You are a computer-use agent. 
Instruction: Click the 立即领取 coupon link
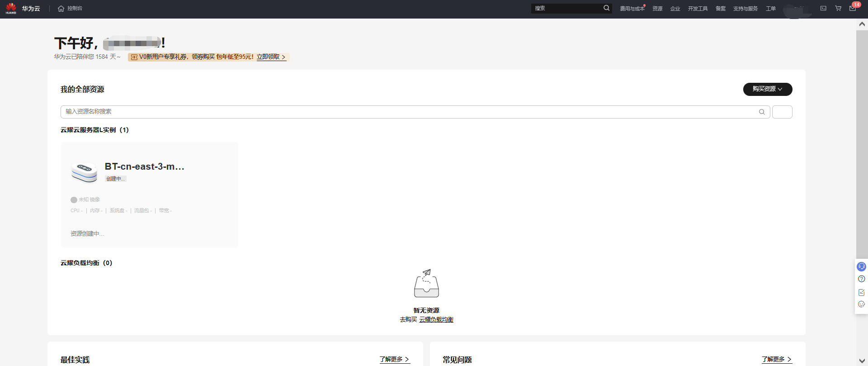click(271, 57)
